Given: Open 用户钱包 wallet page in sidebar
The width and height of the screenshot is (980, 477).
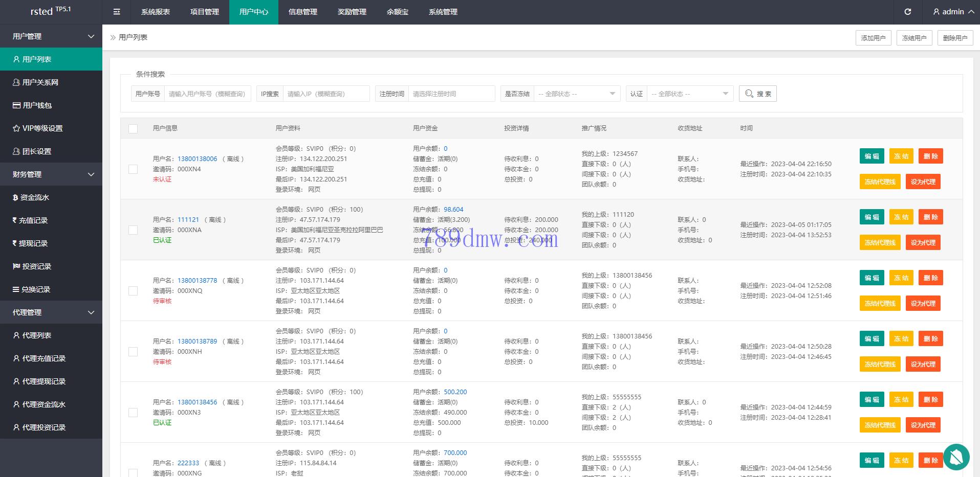Looking at the screenshot, I should pyautogui.click(x=37, y=105).
